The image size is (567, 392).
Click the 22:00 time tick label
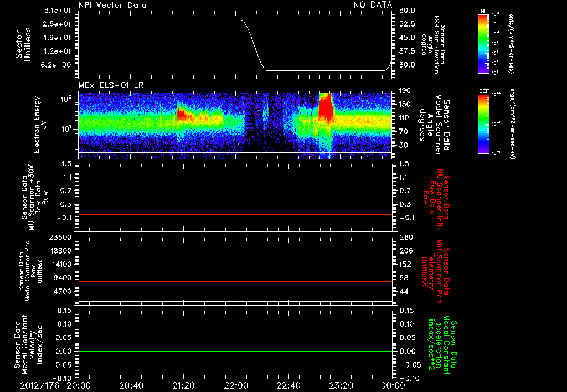pyautogui.click(x=236, y=385)
